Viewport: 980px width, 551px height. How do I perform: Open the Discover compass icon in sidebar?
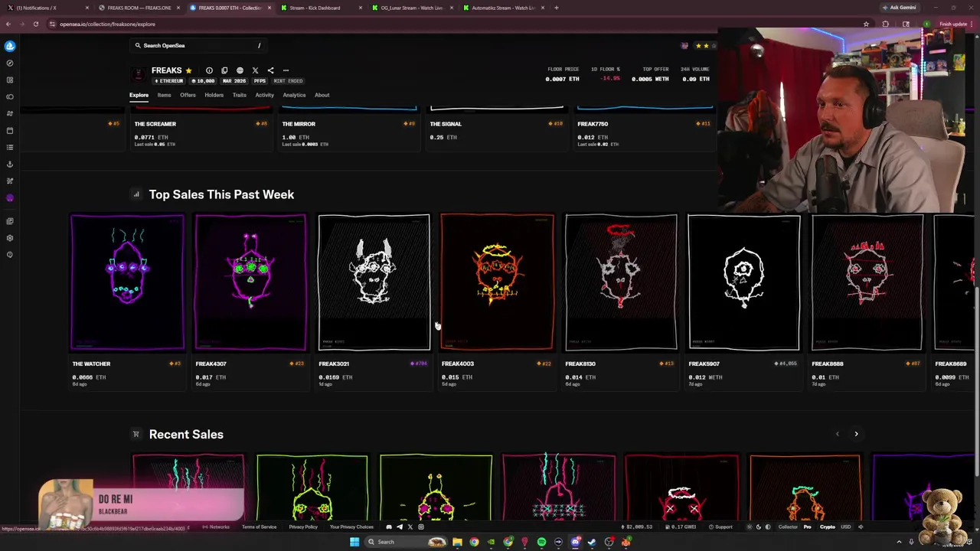pos(9,63)
